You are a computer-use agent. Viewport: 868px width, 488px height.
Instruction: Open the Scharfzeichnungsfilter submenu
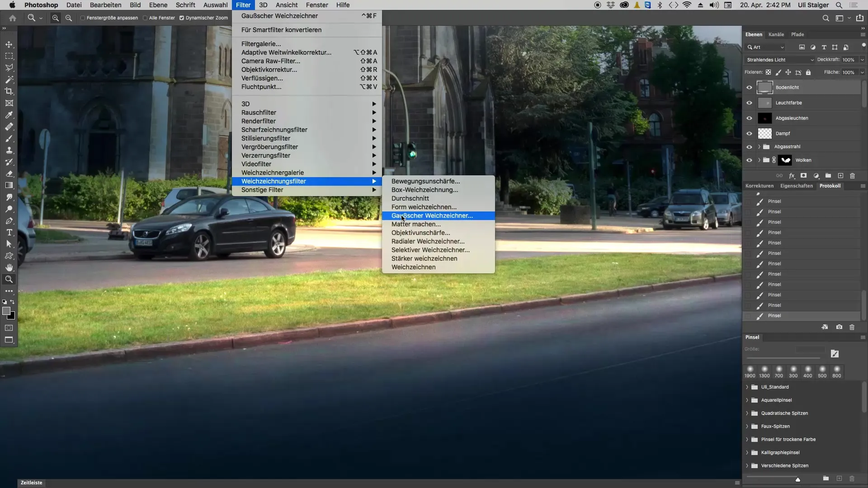307,130
